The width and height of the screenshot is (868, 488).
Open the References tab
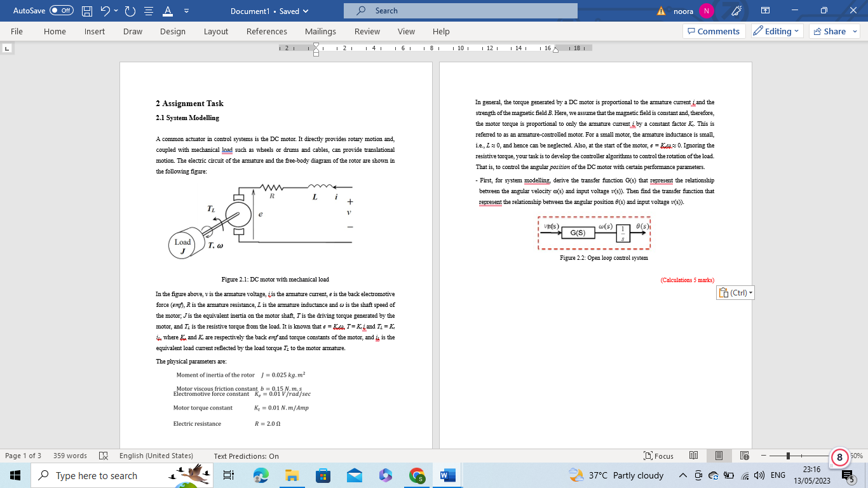point(267,31)
